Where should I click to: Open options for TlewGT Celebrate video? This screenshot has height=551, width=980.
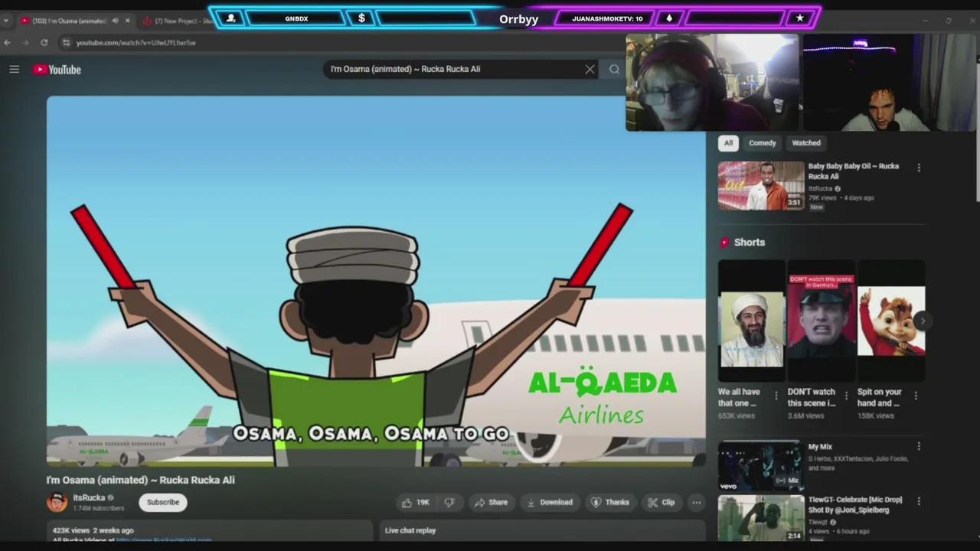coord(919,501)
